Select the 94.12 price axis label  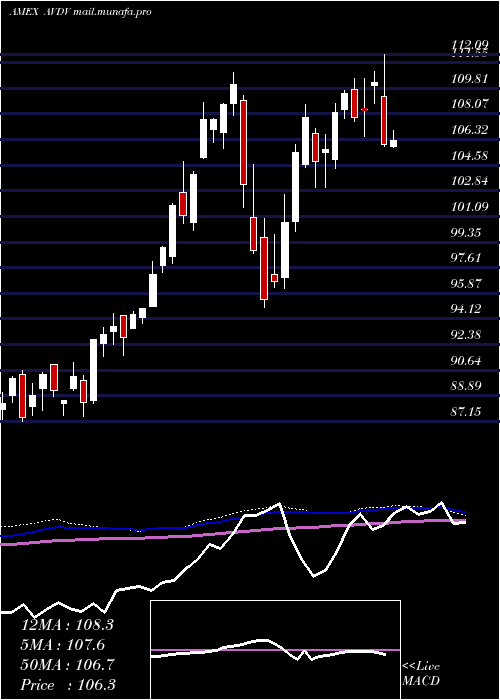click(x=466, y=309)
